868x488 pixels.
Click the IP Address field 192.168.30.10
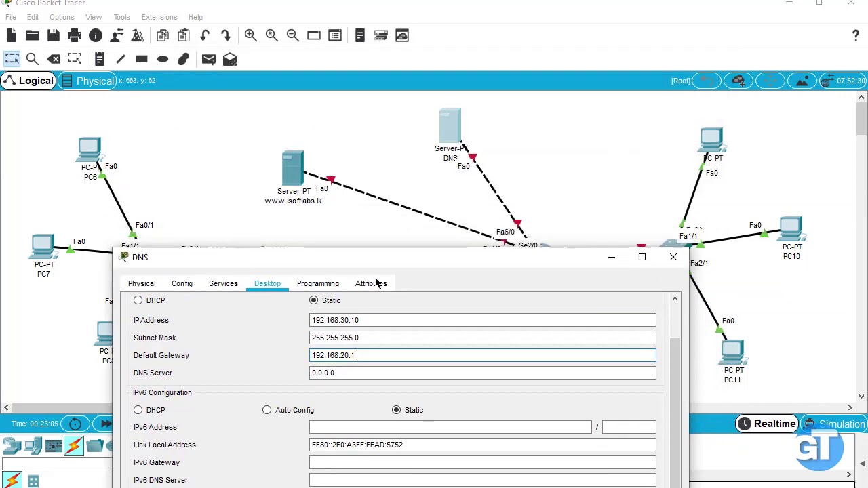482,320
